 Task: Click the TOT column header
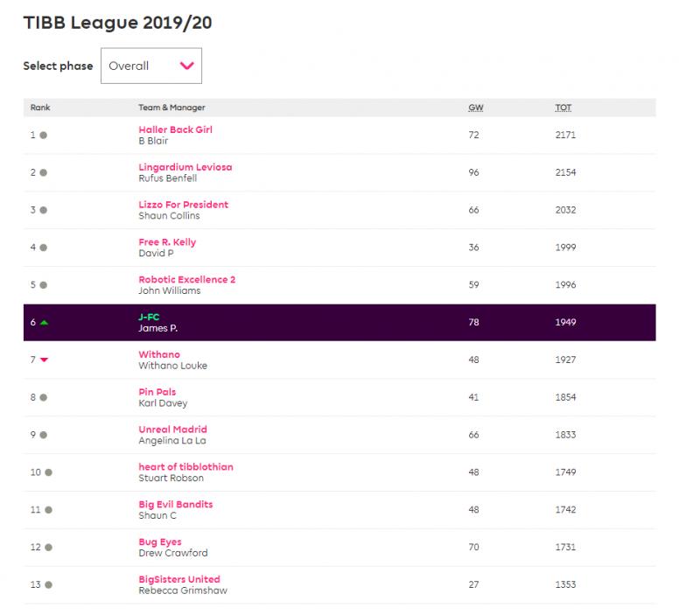pos(563,108)
